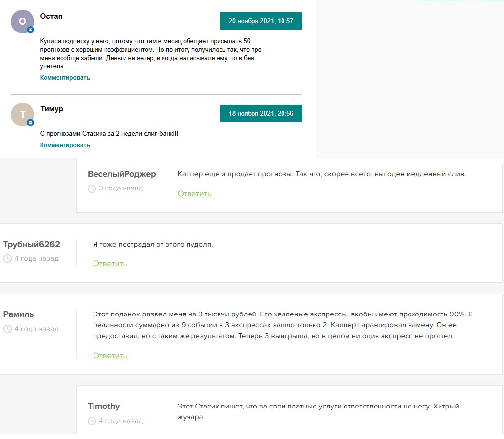Click Комментировать under Тимур's review

(x=65, y=145)
